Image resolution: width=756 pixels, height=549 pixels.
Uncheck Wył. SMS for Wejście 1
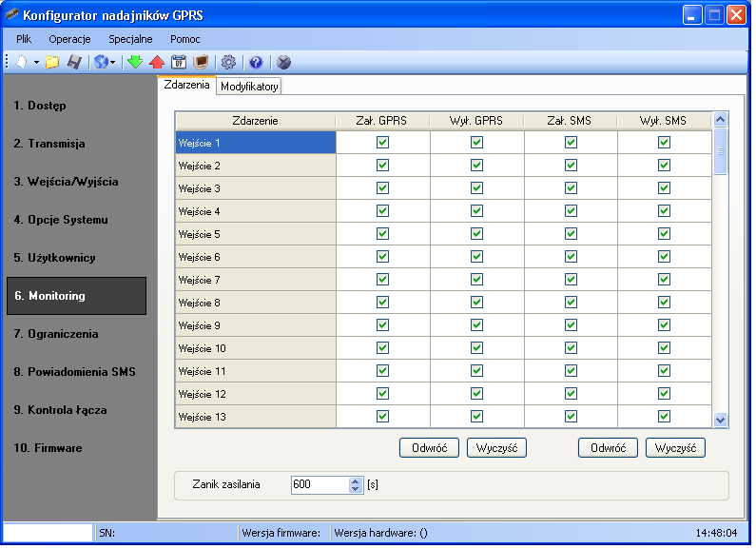pos(665,143)
